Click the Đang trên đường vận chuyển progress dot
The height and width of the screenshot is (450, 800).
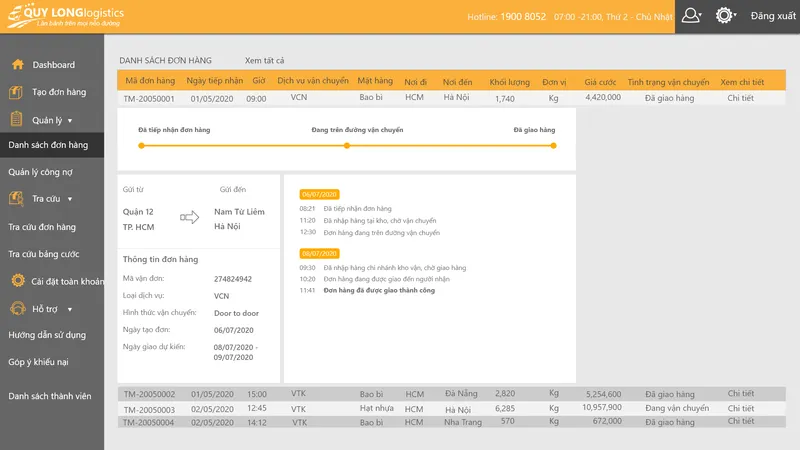click(347, 145)
